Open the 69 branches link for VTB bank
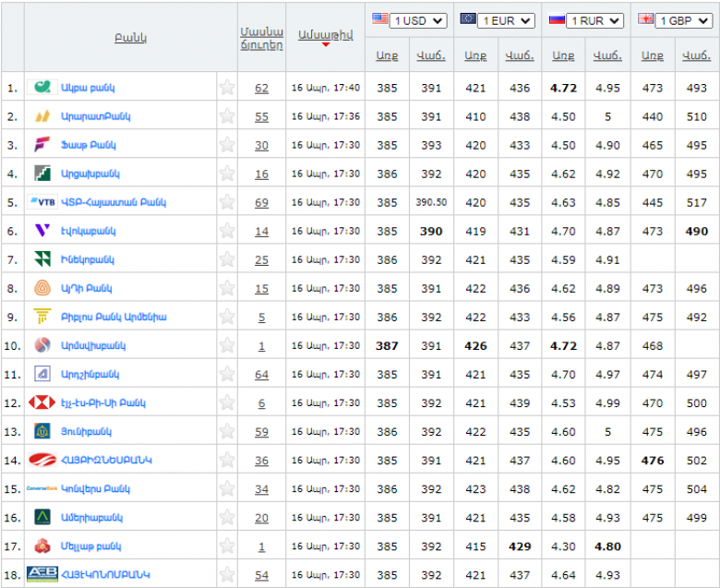This screenshot has height=588, width=720. [261, 203]
